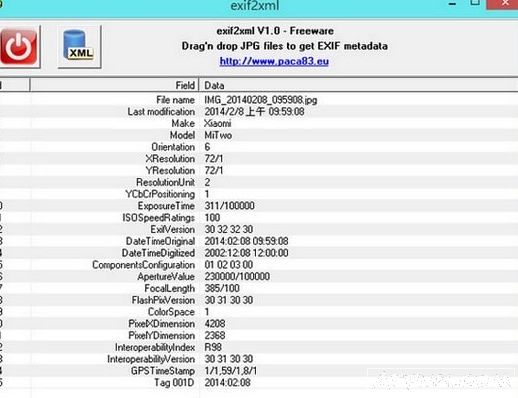Click file name value IMG_20140208_095908.jpg
Image resolution: width=518 pixels, height=398 pixels.
point(261,100)
